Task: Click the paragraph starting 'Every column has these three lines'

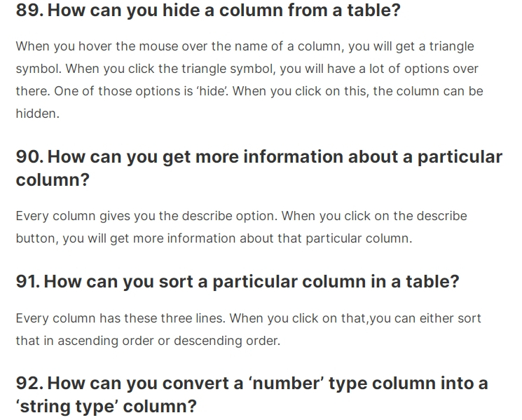Action: pos(248,330)
